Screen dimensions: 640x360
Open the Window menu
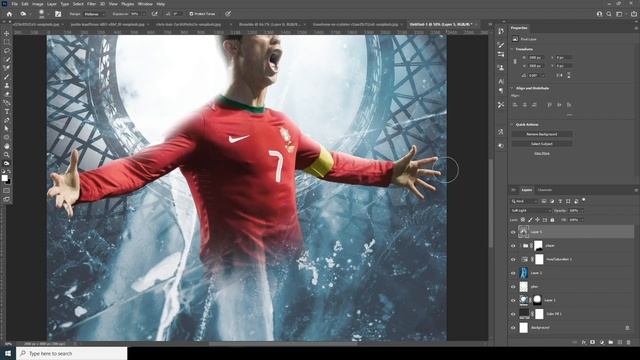145,4
